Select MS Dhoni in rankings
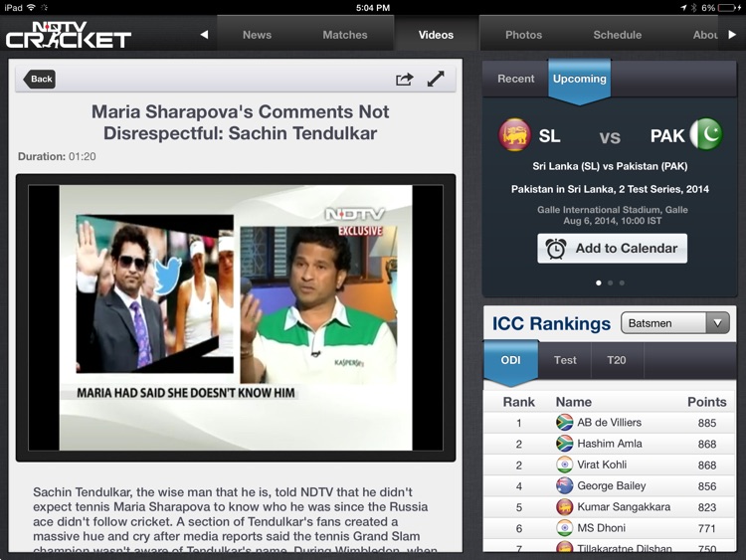This screenshot has width=746, height=560. [x=610, y=528]
